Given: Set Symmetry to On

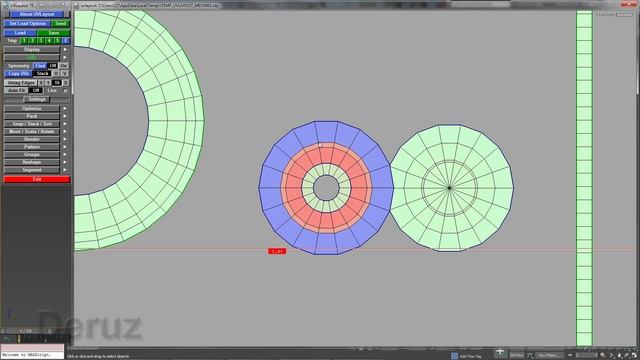Looking at the screenshot, I should point(64,66).
